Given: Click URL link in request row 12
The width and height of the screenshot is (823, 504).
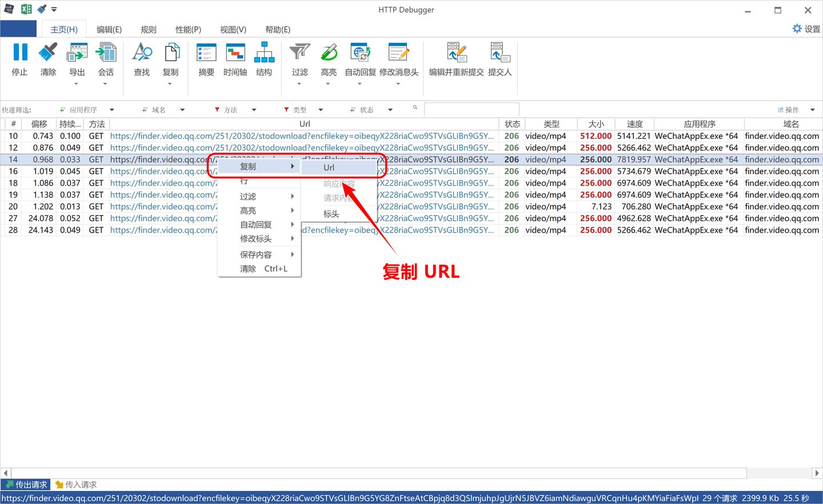Looking at the screenshot, I should pyautogui.click(x=302, y=147).
